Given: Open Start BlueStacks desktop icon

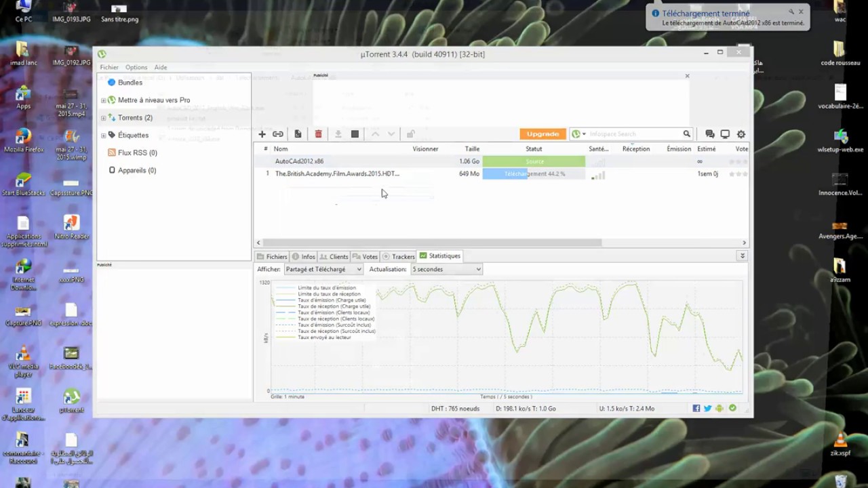Looking at the screenshot, I should (x=23, y=184).
